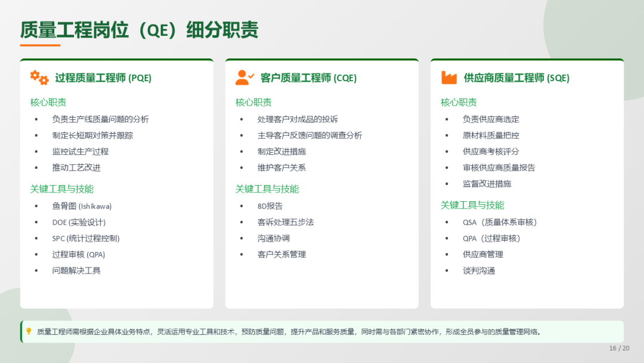Click the 过程质量工程师 (PQE) card heading
Image resolution: width=644 pixels, height=363 pixels.
[x=103, y=78]
